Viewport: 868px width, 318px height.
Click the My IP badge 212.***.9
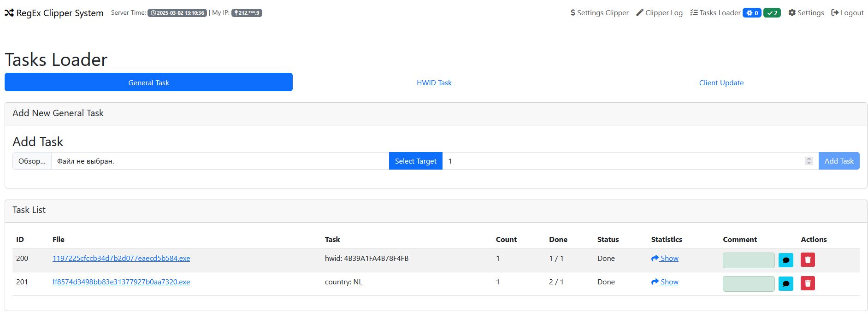[247, 13]
